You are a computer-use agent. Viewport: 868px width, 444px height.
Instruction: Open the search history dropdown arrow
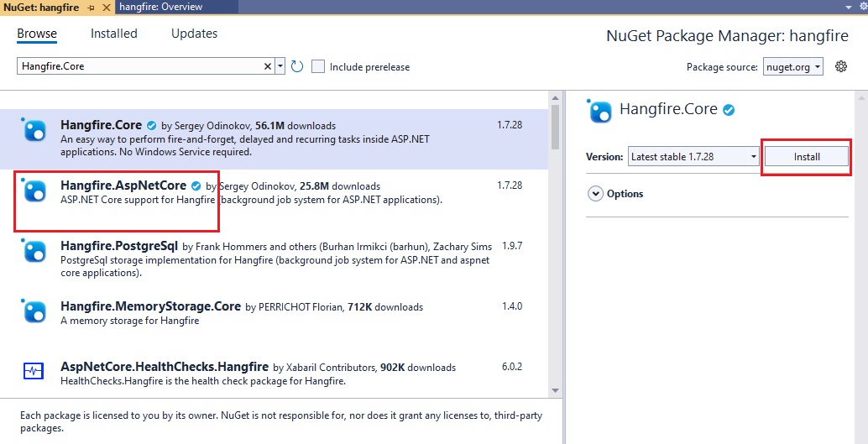(x=280, y=66)
